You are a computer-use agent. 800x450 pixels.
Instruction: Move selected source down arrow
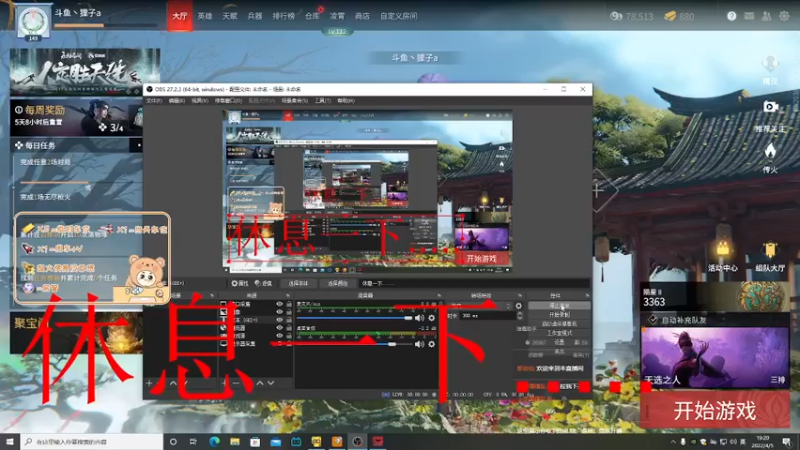271,383
